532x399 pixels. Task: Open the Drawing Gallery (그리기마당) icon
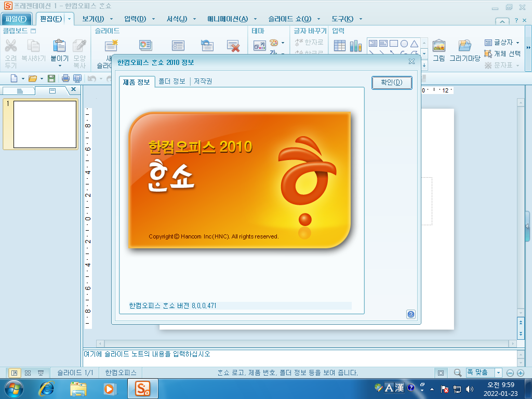click(465, 46)
